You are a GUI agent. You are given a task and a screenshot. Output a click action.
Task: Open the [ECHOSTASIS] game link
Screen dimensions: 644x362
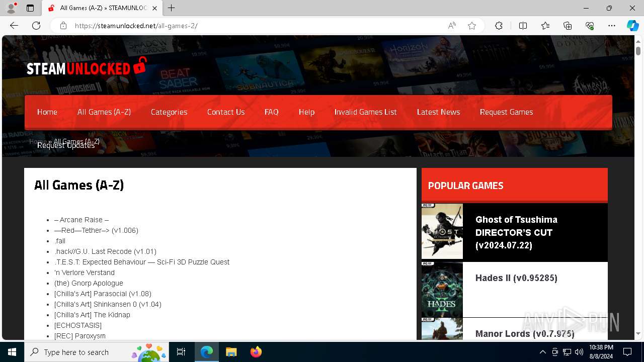[78, 325]
